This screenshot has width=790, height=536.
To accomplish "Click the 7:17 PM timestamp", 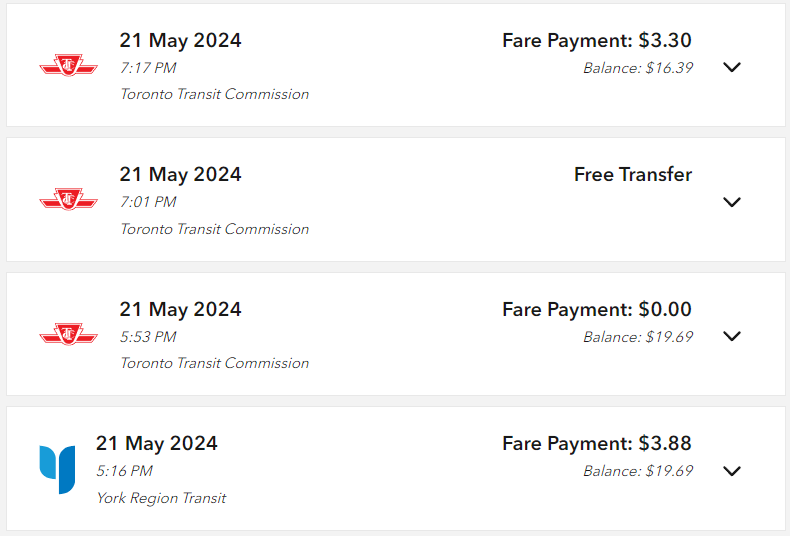I will click(x=148, y=67).
